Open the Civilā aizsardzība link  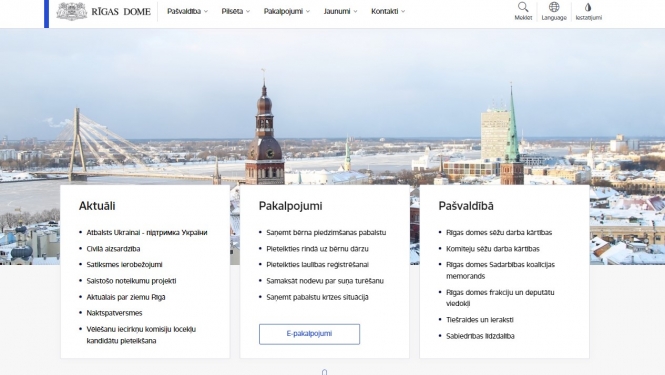(x=113, y=249)
